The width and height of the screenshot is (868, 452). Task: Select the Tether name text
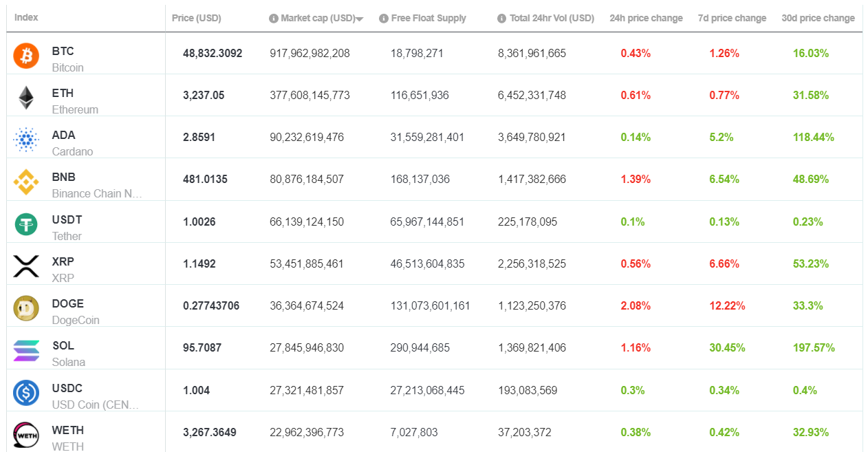pos(67,236)
